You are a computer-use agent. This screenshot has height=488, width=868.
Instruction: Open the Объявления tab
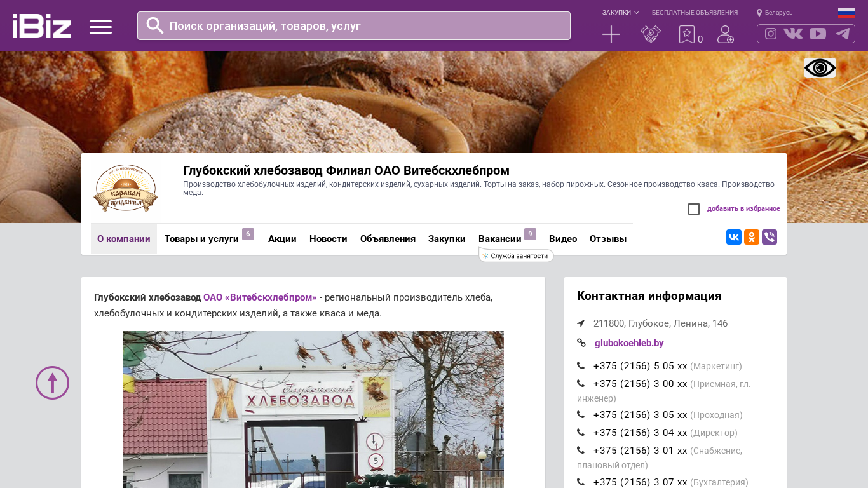[388, 239]
